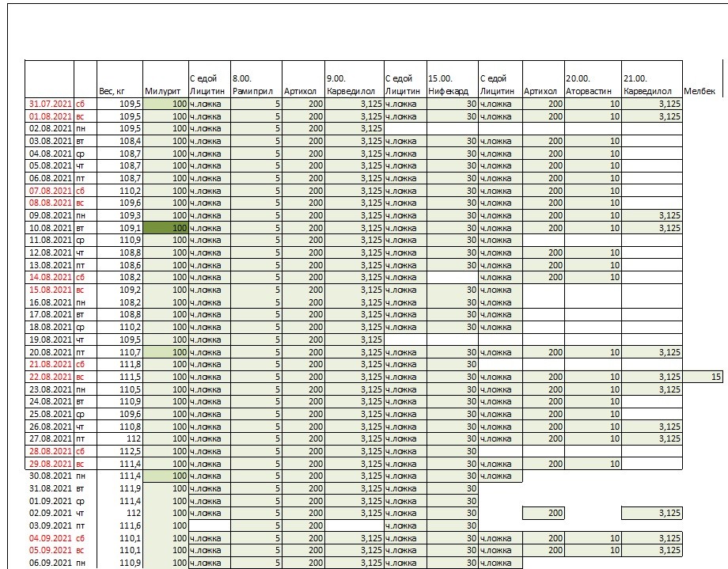This screenshot has width=728, height=569.
Task: Click the dark green Милурит cell for 10.08.2021
Action: tap(166, 228)
